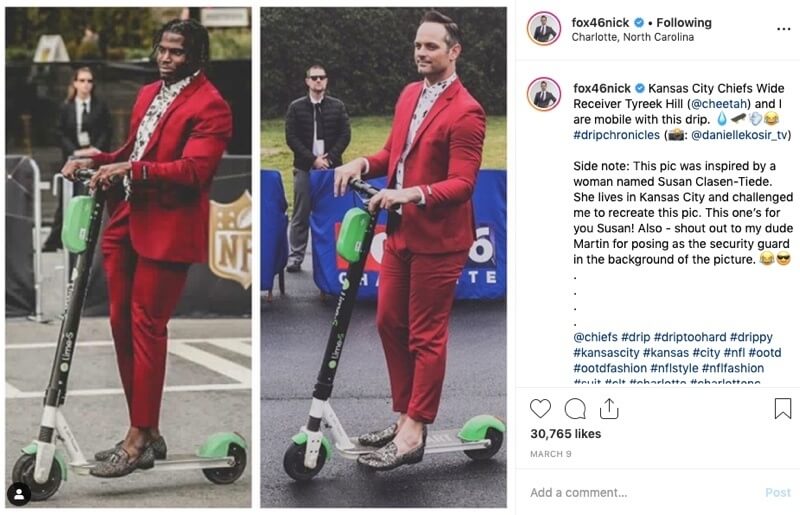Click the Post comment button

pos(778,493)
